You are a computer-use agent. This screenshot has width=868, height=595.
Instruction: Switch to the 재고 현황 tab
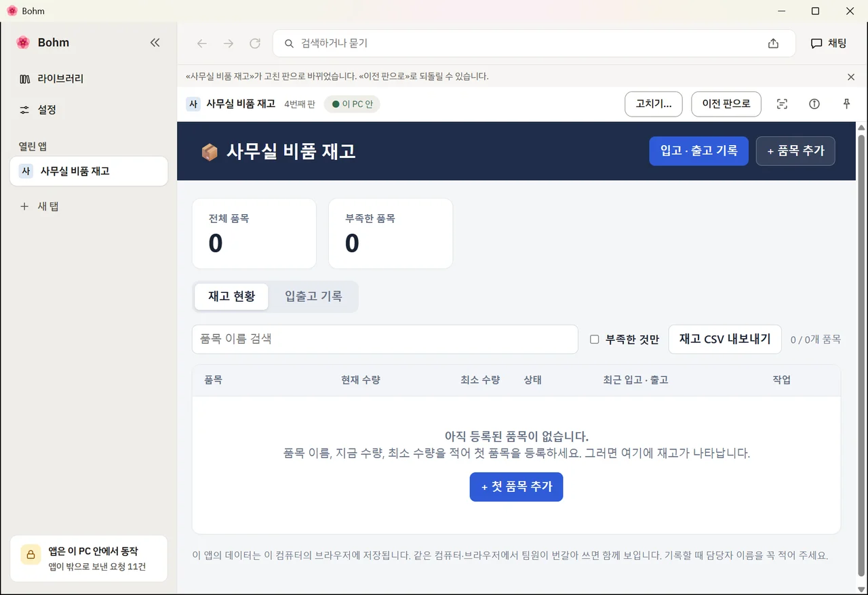[x=231, y=297]
